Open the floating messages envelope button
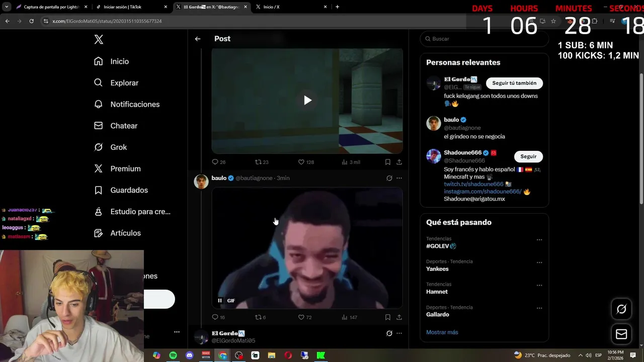 tap(621, 334)
